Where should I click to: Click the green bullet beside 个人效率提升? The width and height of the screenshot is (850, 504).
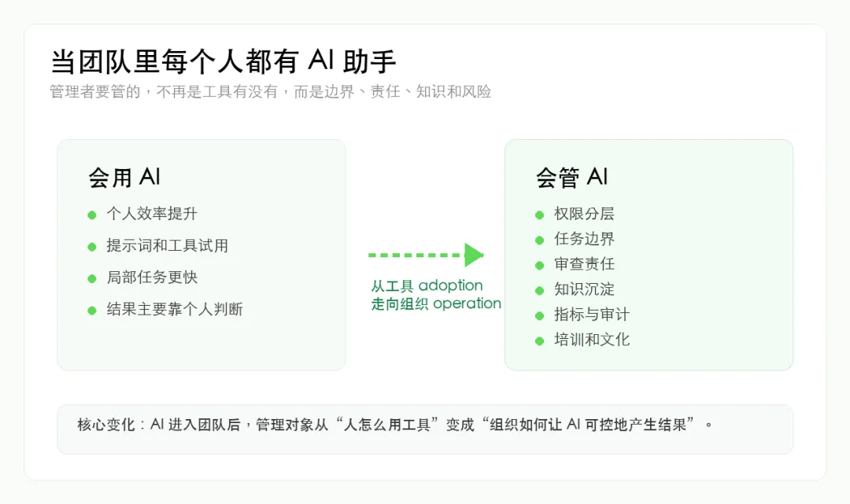[x=92, y=215]
